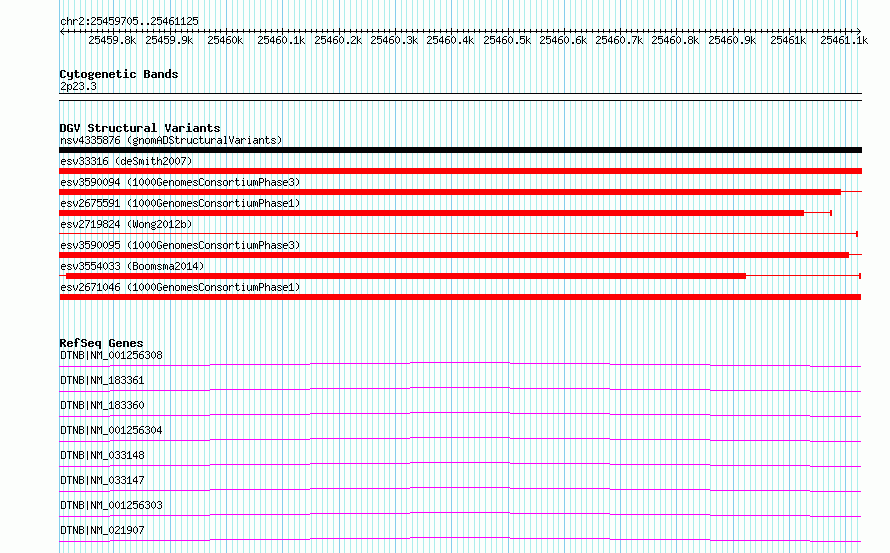This screenshot has width=890, height=553.
Task: Click the magenta DTNB|NM_033148 transcript line
Action: [x=460, y=464]
